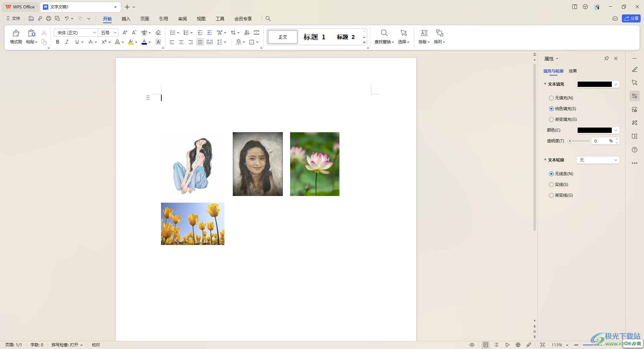Apply the 标题 2 style

click(x=345, y=37)
